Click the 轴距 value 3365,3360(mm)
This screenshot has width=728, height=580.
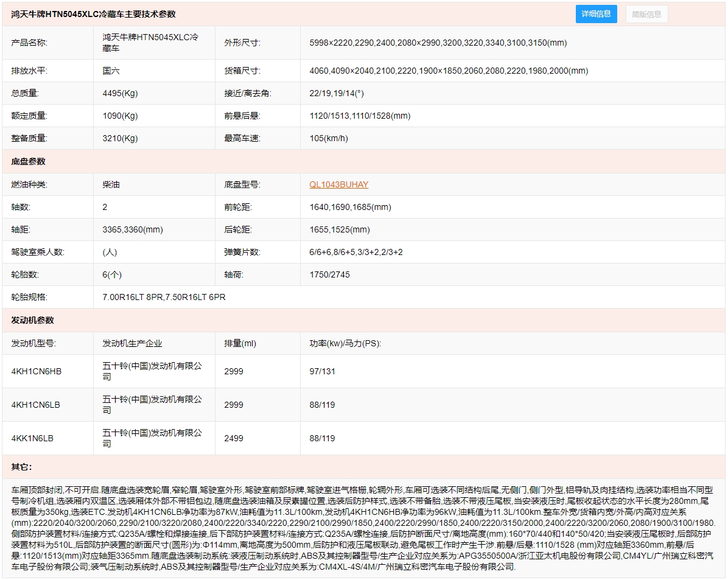click(132, 229)
